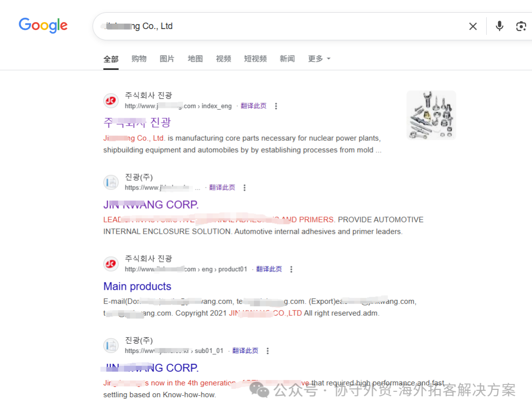Open Google Lens image search icon
The height and width of the screenshot is (411, 532).
click(x=521, y=26)
